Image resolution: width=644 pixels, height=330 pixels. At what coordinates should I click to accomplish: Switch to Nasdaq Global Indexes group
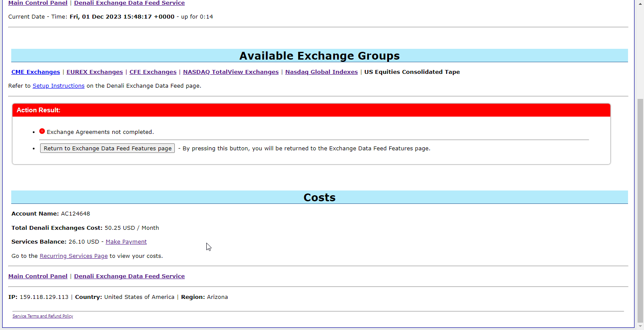click(322, 72)
